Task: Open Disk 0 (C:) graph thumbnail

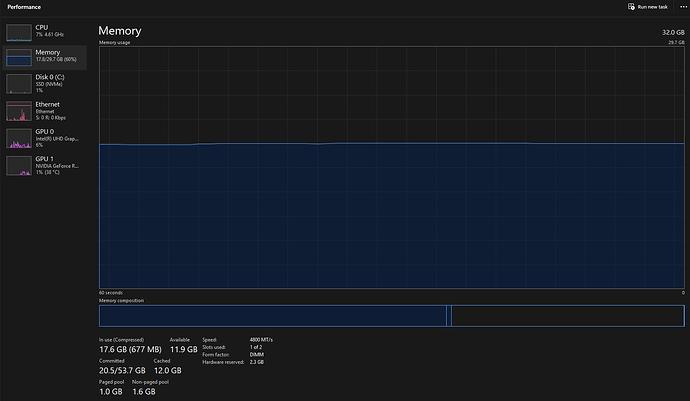Action: pyautogui.click(x=19, y=84)
